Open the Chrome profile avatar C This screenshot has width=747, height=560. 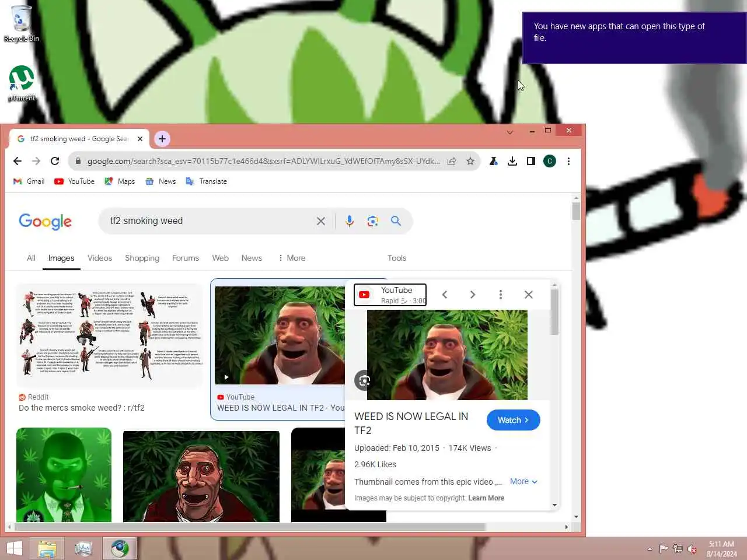click(x=550, y=161)
